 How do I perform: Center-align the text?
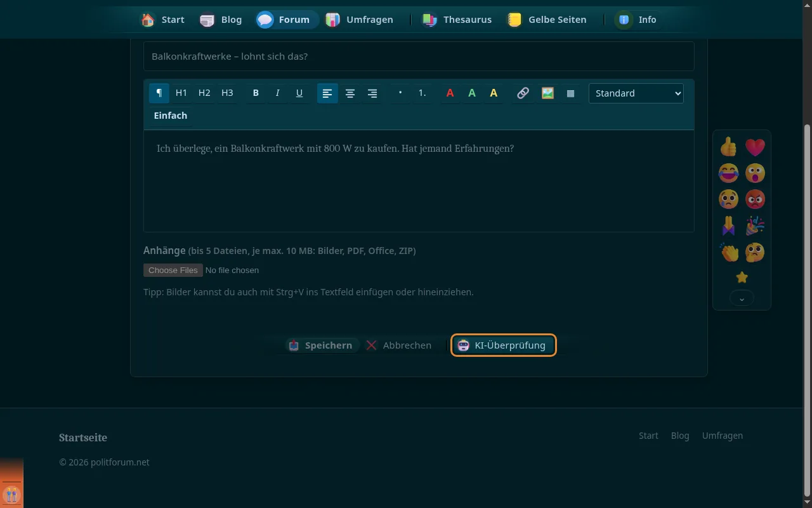350,93
